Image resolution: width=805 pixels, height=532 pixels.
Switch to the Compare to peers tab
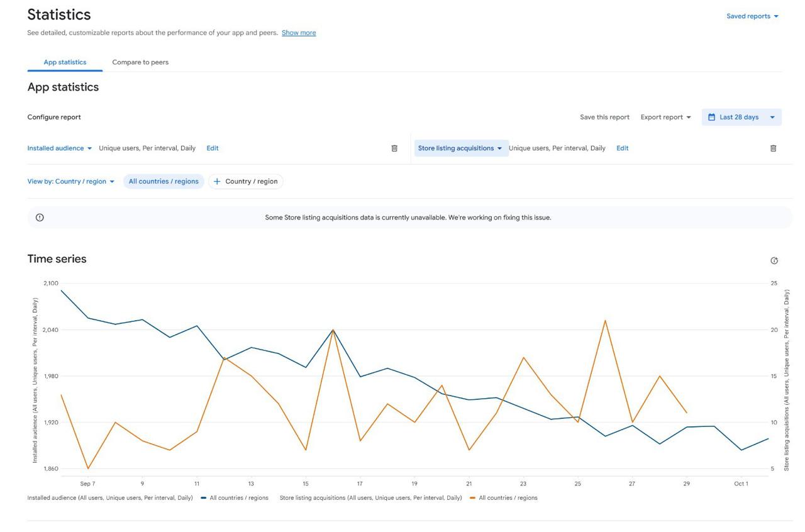coord(140,62)
